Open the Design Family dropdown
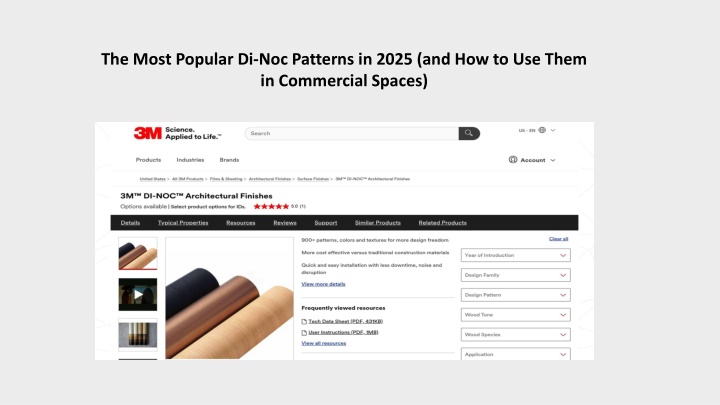This screenshot has width=720, height=405. click(516, 275)
